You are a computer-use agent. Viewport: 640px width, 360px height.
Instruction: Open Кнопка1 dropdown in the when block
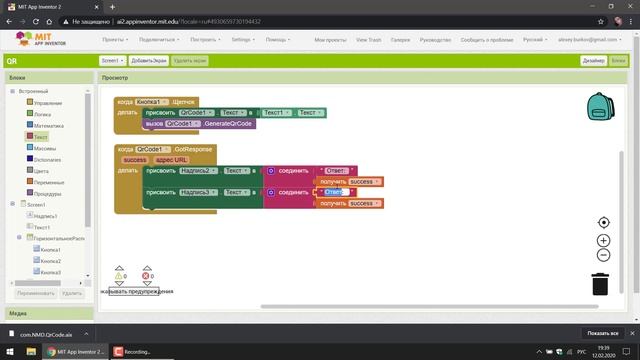(x=152, y=102)
